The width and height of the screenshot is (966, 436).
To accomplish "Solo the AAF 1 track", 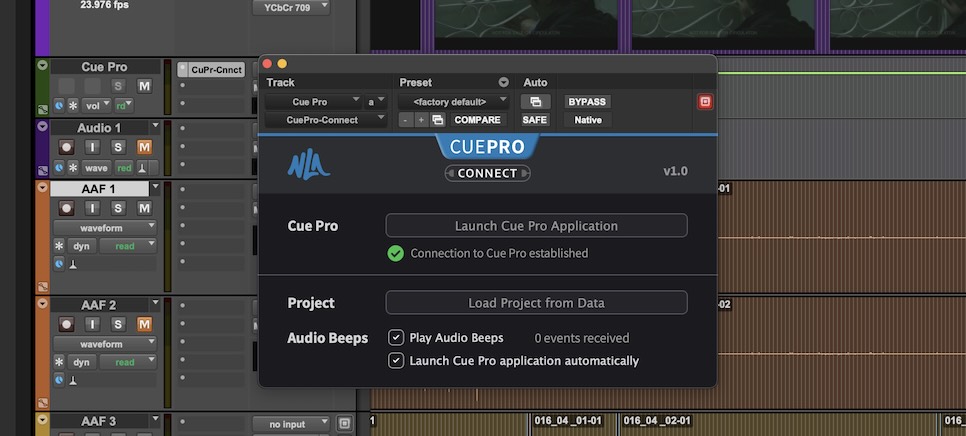I will [x=118, y=208].
